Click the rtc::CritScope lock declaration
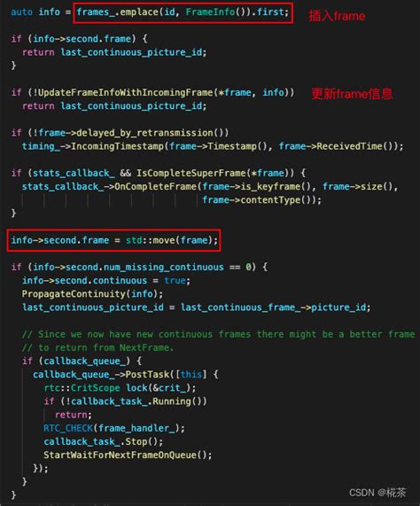420x506 pixels. pyautogui.click(x=120, y=387)
